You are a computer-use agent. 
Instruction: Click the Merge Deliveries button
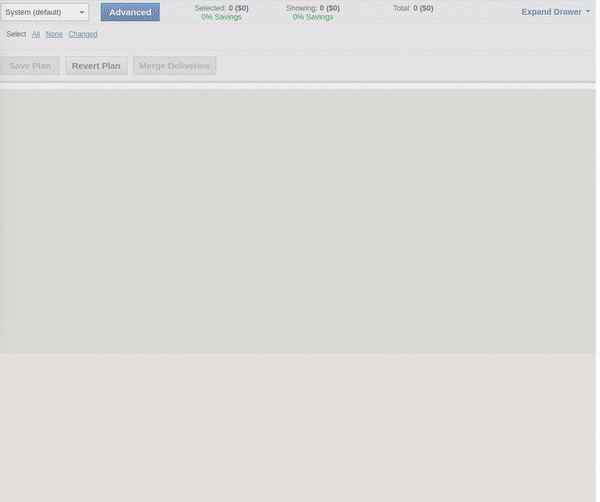(174, 66)
